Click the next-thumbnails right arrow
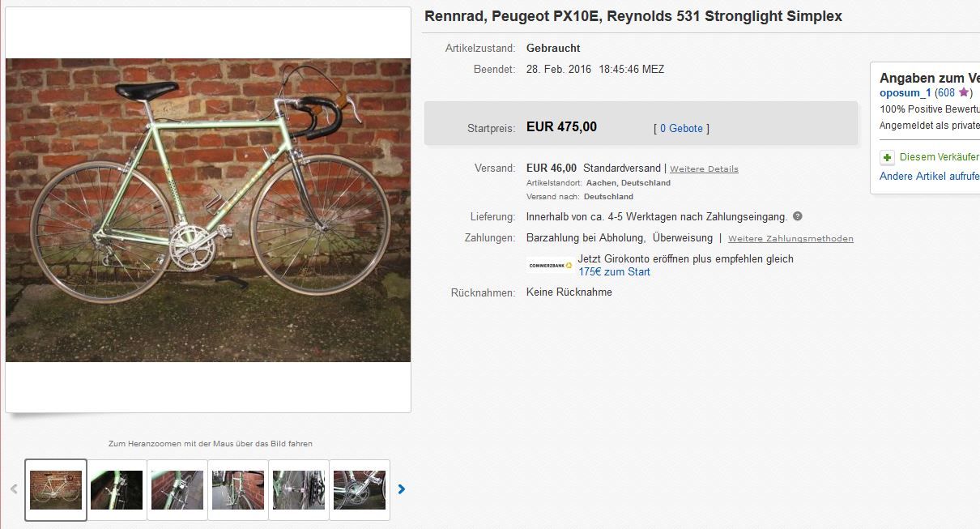Image resolution: width=980 pixels, height=529 pixels. (x=402, y=489)
